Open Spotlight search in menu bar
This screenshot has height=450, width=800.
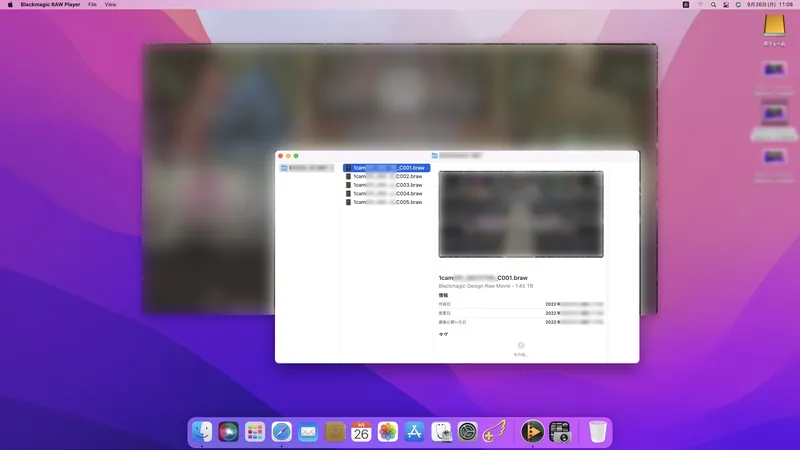715,5
